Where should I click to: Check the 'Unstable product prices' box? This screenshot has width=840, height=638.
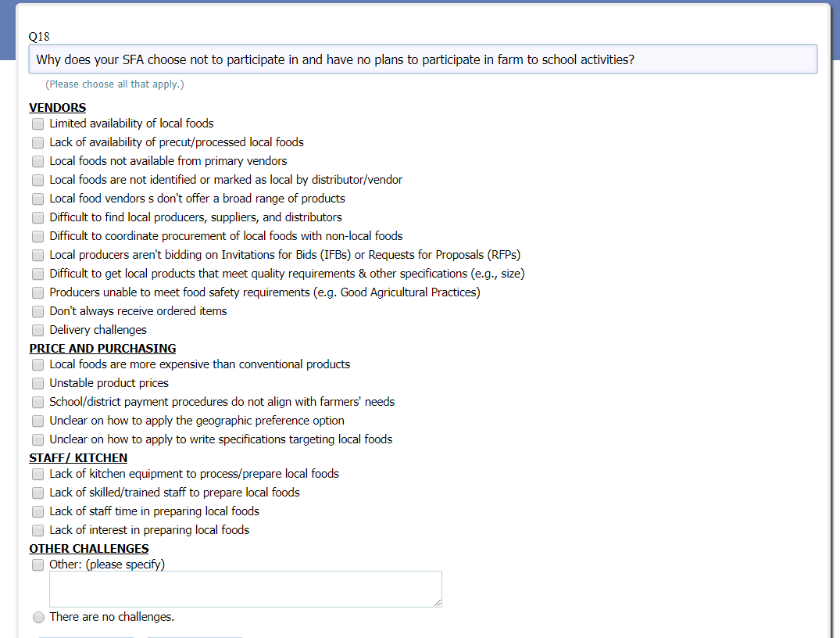tap(38, 383)
